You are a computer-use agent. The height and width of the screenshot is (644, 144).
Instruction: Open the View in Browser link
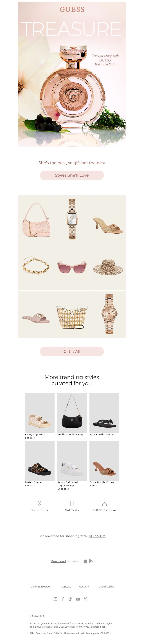41,586
